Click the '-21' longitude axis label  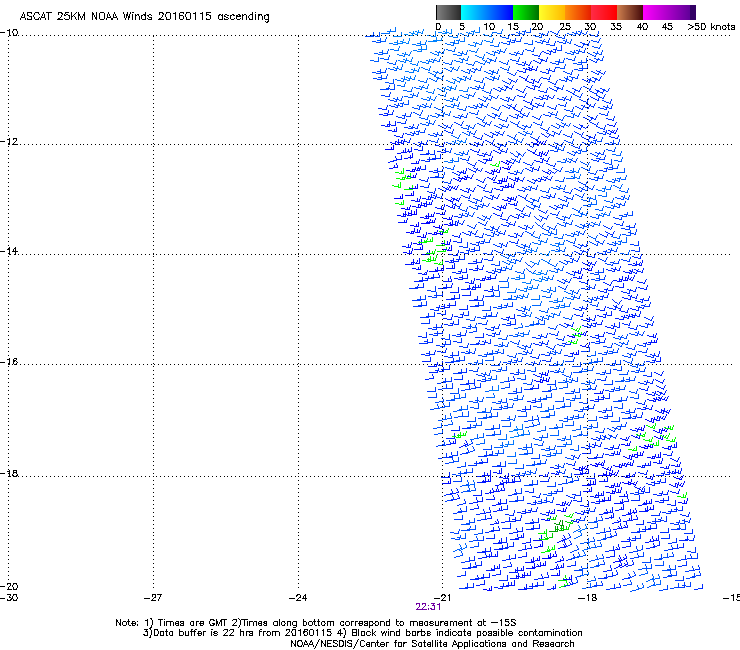(x=442, y=598)
